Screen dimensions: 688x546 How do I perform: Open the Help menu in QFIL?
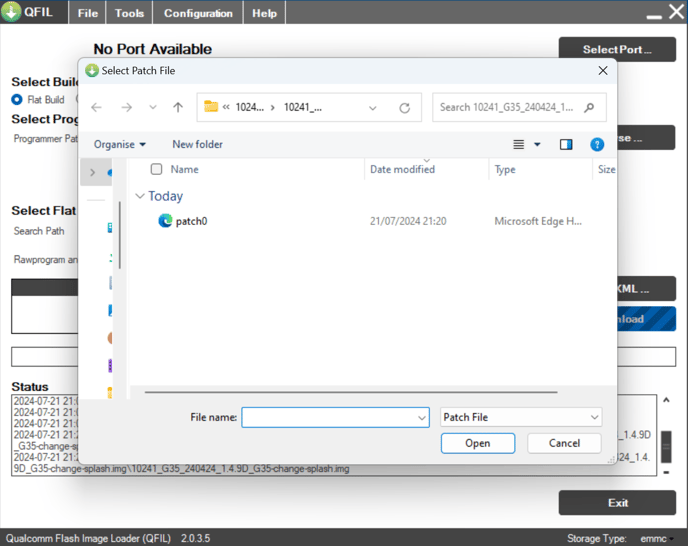(x=264, y=13)
